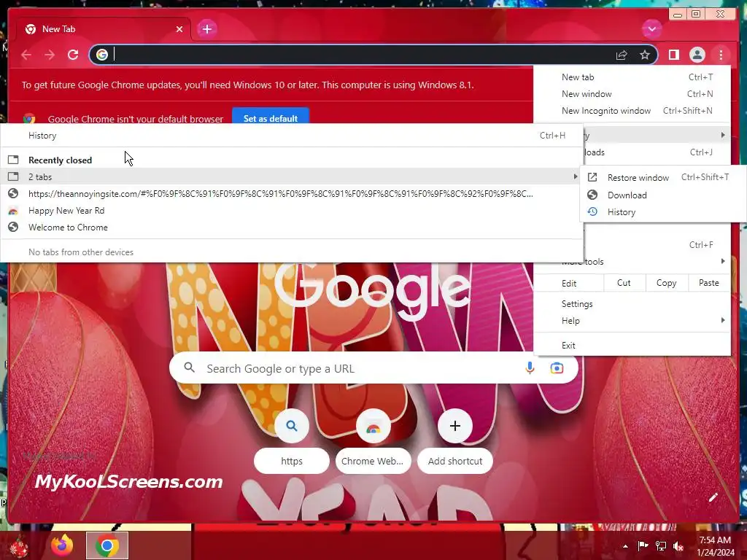Image resolution: width=747 pixels, height=560 pixels.
Task: Click the Google Lens camera icon
Action: pos(557,368)
